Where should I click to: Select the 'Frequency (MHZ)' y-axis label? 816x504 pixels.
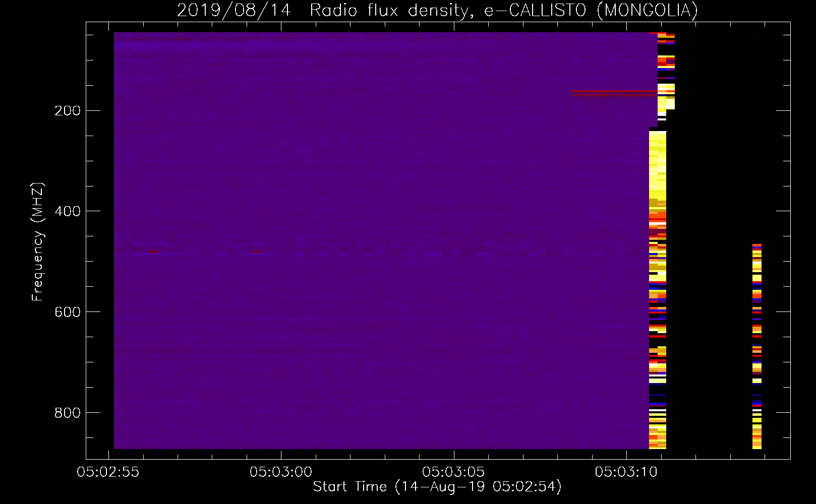37,242
